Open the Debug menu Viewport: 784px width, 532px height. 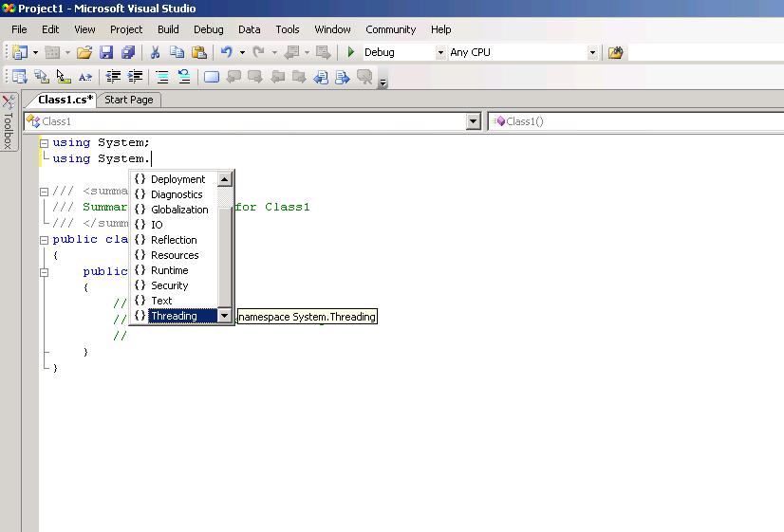(x=209, y=29)
